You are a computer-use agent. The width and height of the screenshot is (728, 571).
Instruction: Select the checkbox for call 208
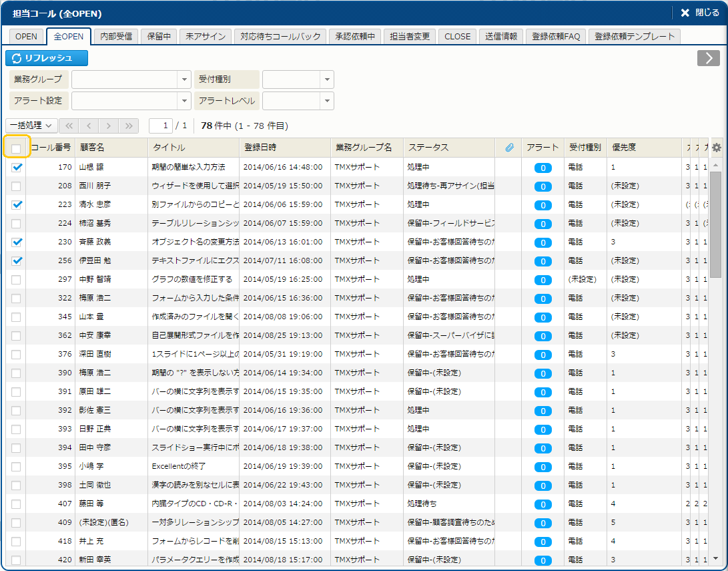coord(16,186)
